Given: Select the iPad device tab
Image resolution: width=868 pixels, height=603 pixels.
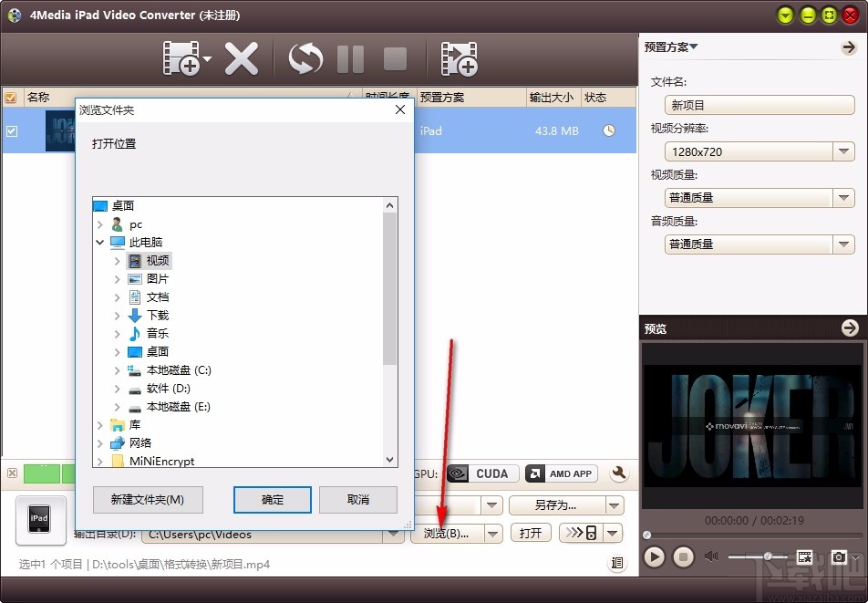Looking at the screenshot, I should click(x=40, y=520).
